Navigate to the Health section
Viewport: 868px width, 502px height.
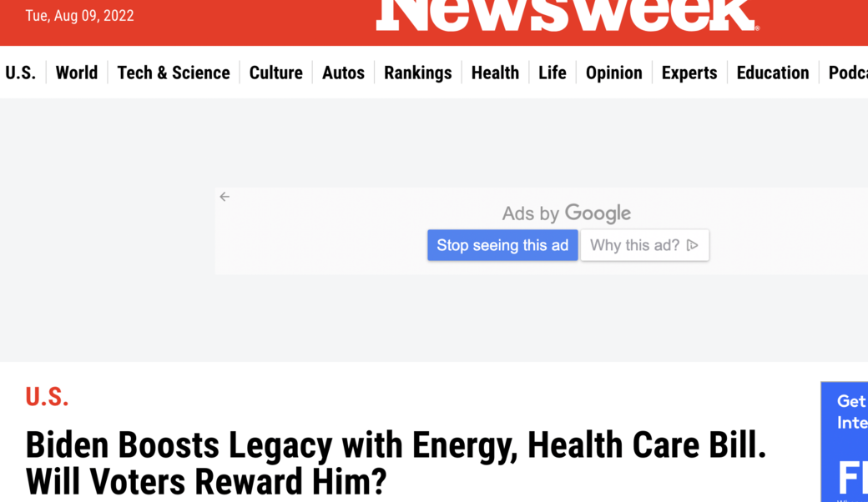tap(495, 73)
